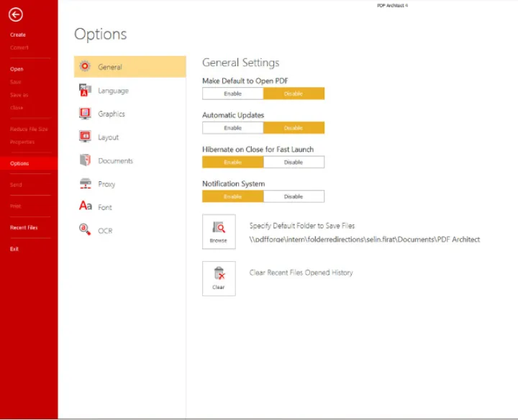Viewport: 518px width, 420px height.
Task: Click the OCR magnifier icon
Action: tap(85, 229)
